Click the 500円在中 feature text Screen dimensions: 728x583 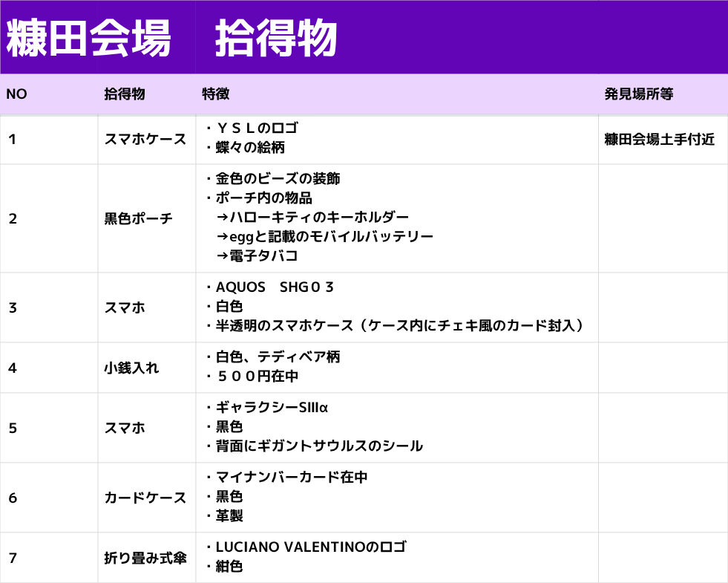coord(257,377)
